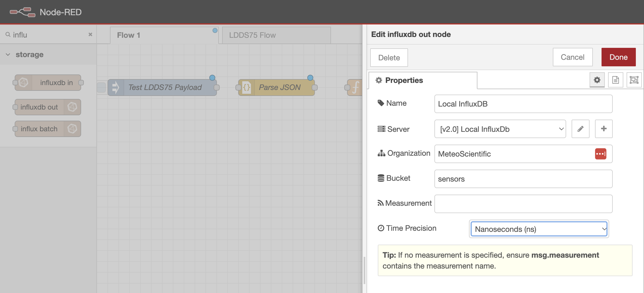Viewport: 644px width, 293px height.
Task: Open the Server selection dropdown
Action: coord(500,129)
